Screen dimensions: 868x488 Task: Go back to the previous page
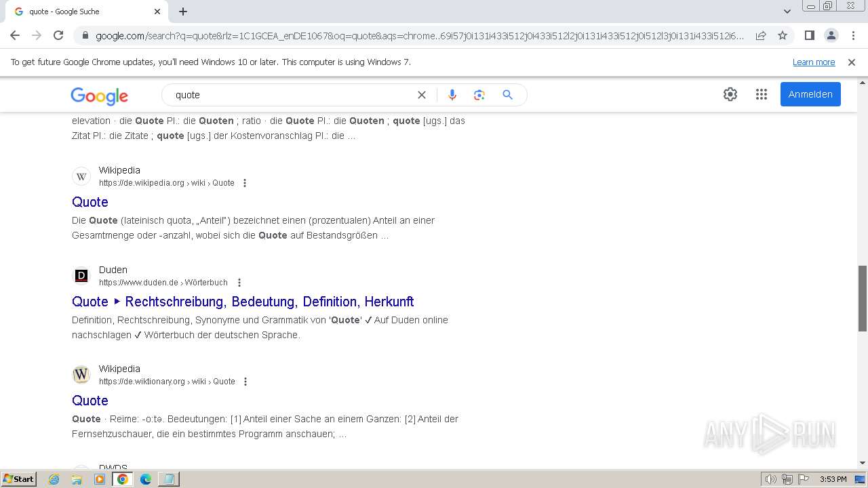click(15, 35)
